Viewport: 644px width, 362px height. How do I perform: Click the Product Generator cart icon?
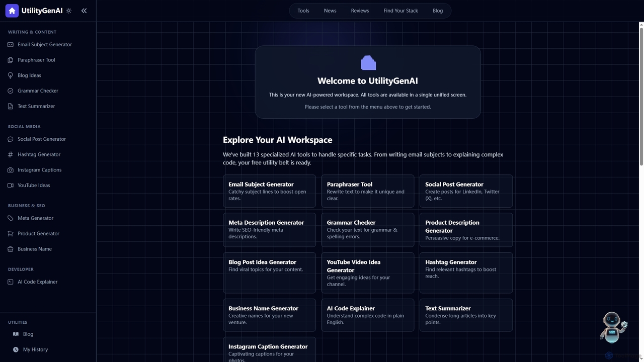[11, 234]
